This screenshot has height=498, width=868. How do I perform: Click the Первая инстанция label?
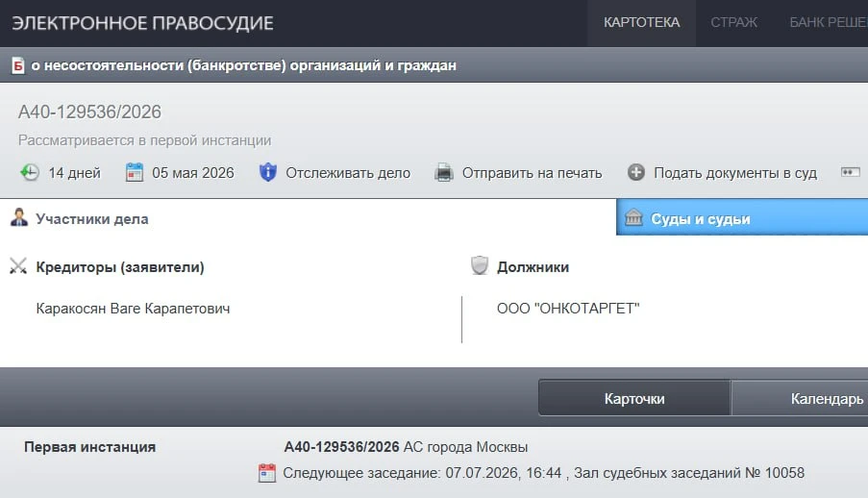[89, 447]
